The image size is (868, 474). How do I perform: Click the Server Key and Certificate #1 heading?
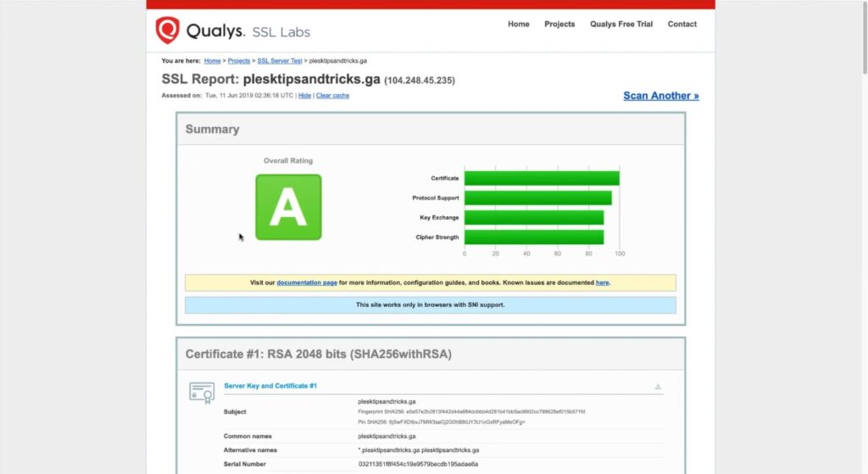(x=270, y=386)
